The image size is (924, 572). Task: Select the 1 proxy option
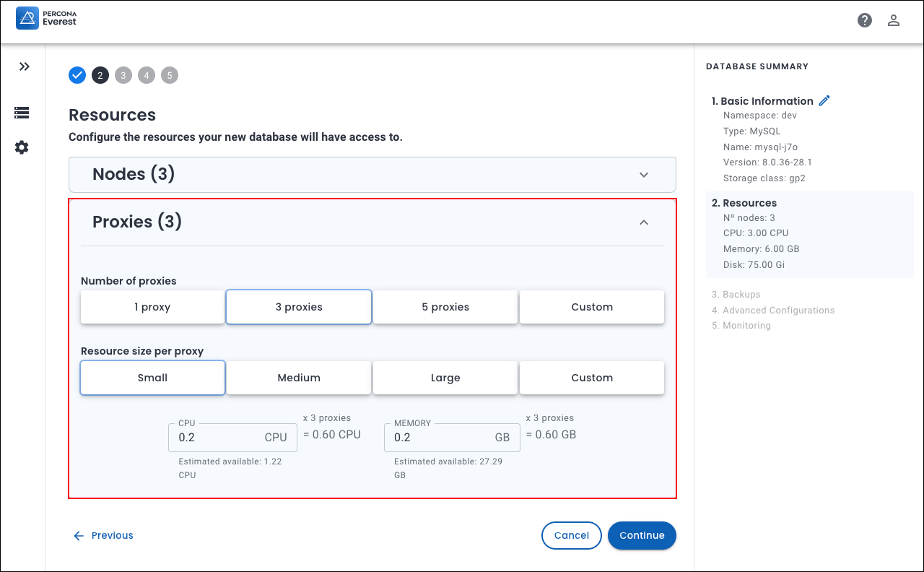(x=152, y=307)
